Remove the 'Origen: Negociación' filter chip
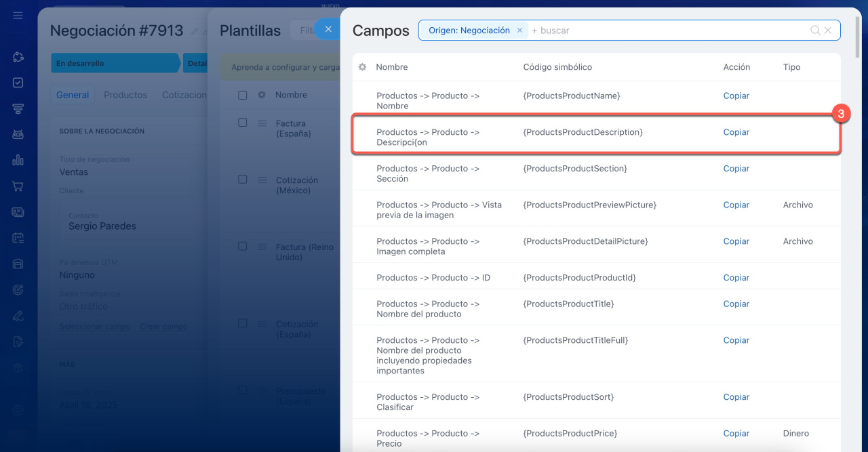 coord(519,30)
